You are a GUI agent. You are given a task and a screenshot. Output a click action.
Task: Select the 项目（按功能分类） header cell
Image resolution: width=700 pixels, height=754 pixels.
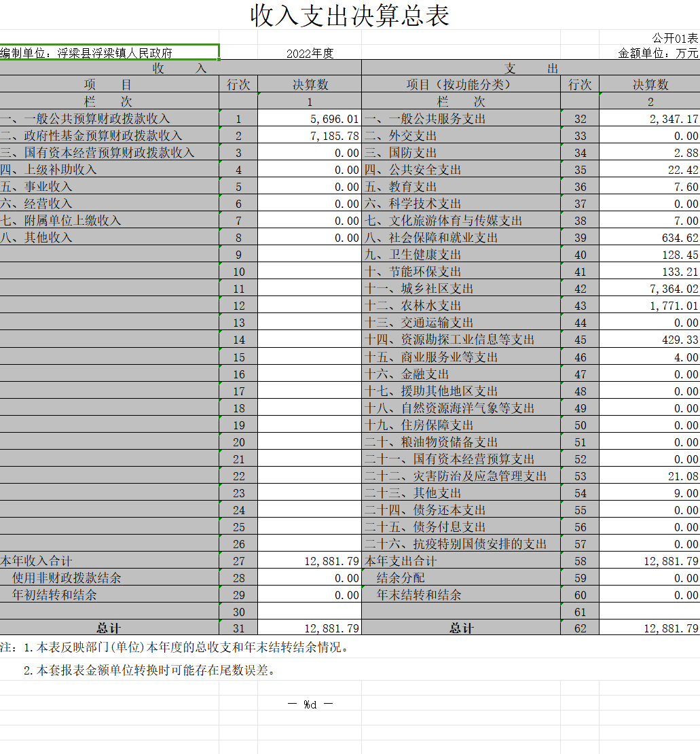pos(461,85)
